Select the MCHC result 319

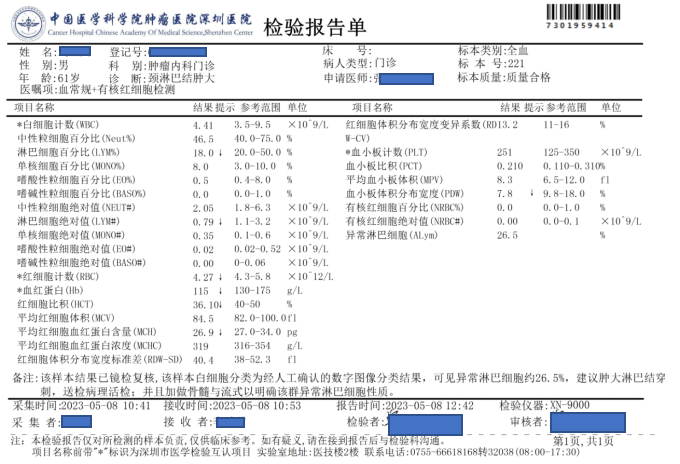(x=200, y=346)
